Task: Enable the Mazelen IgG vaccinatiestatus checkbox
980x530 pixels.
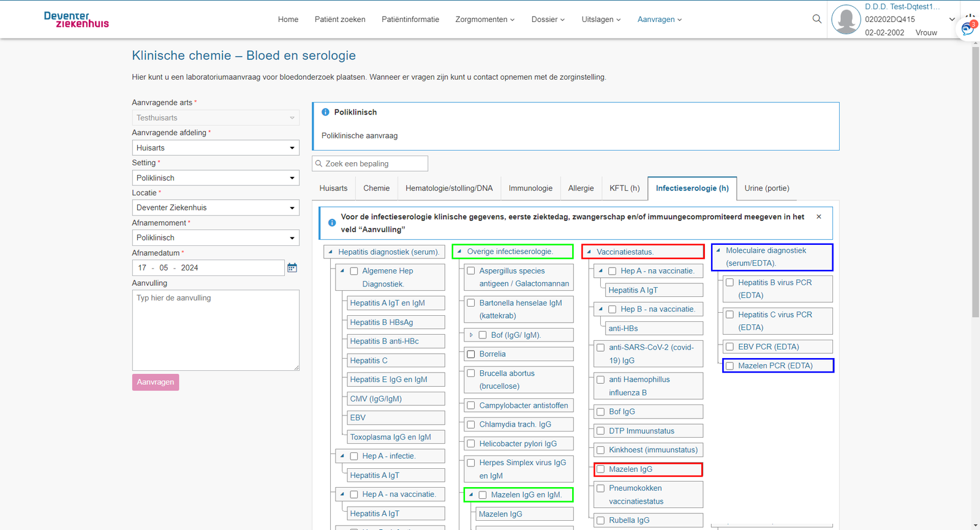Action: pyautogui.click(x=601, y=469)
